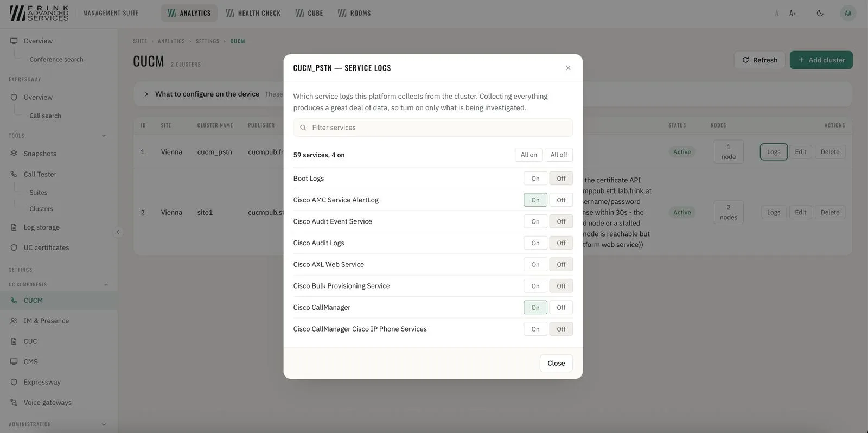Click the CUC document icon
This screenshot has width=868, height=433.
(14, 341)
